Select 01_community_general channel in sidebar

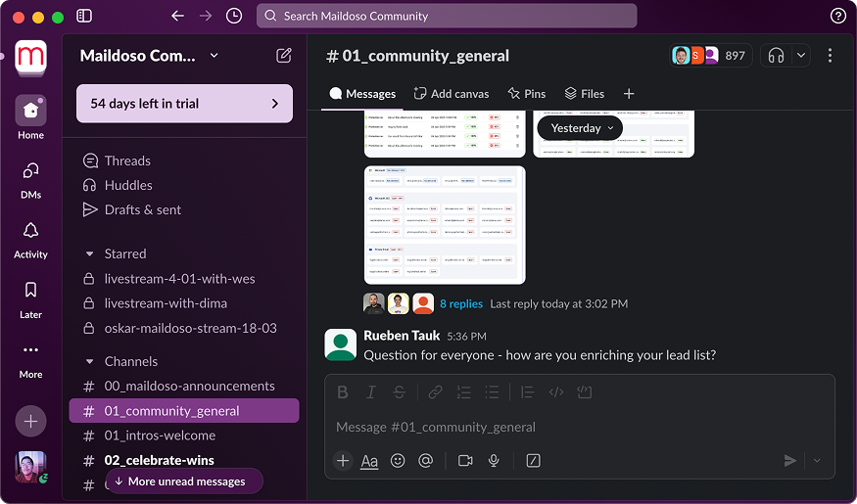(184, 411)
